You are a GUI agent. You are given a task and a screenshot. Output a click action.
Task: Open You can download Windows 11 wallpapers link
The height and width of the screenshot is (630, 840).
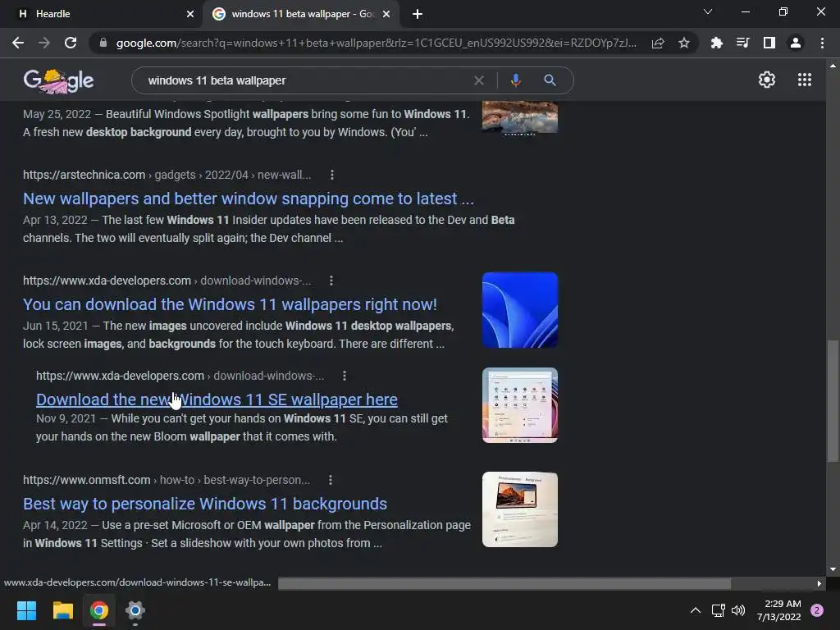230,304
